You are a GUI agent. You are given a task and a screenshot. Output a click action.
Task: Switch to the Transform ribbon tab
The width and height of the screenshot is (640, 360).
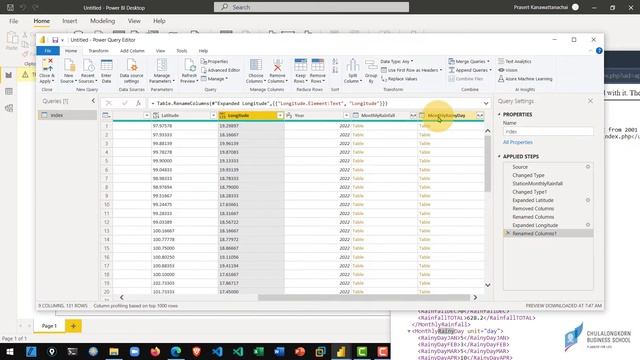click(x=98, y=51)
